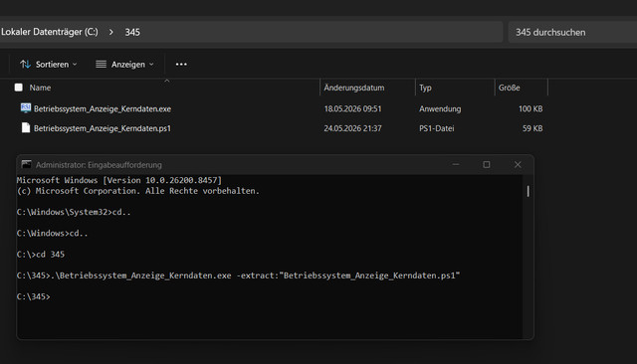This screenshot has height=364, width=637.
Task: Click the empty C:\345> prompt line
Action: coord(33,296)
